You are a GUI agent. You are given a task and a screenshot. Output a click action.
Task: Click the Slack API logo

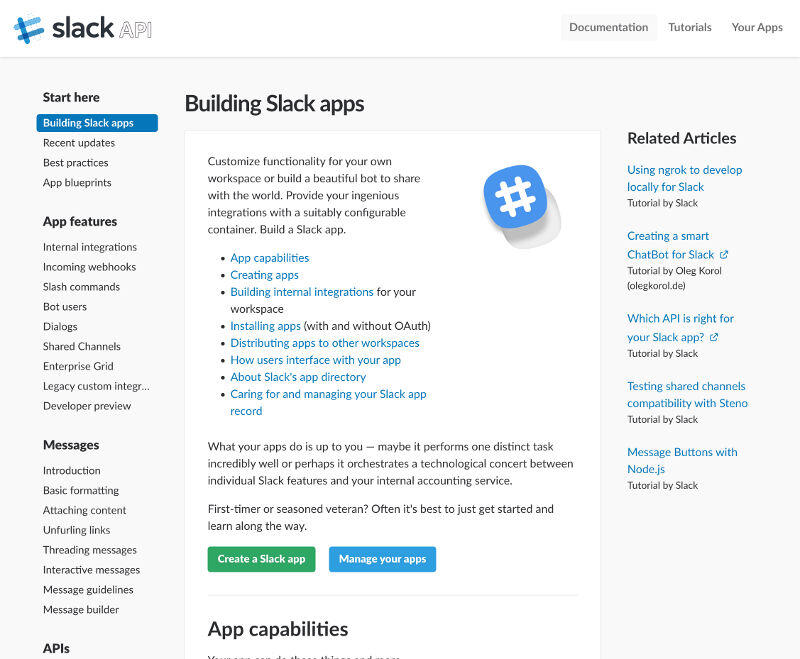80,28
